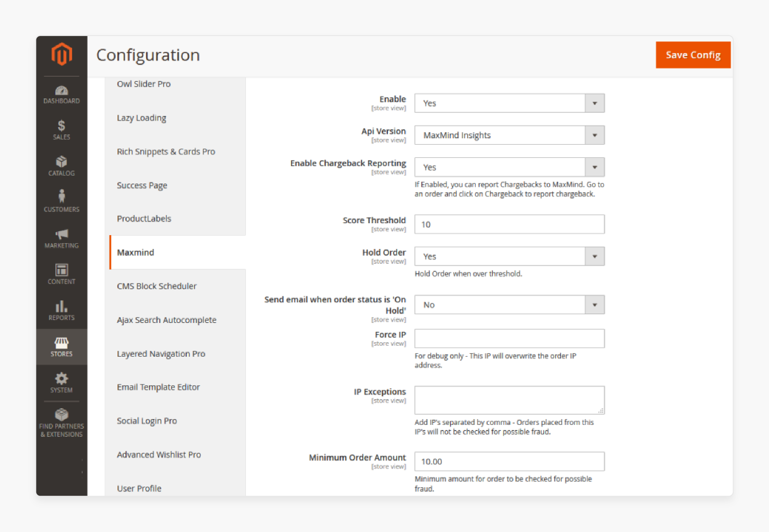Open the Enable dropdown
Image resolution: width=769 pixels, height=532 pixels.
tap(510, 103)
